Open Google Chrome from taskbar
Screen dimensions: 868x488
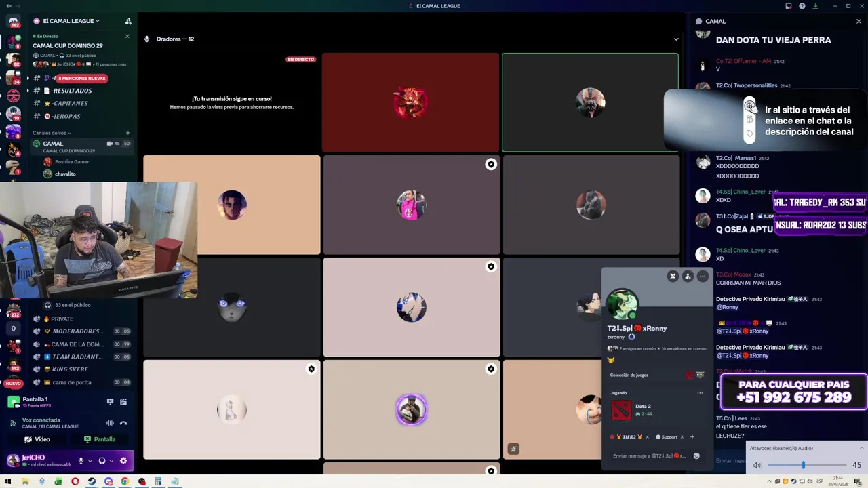[125, 482]
